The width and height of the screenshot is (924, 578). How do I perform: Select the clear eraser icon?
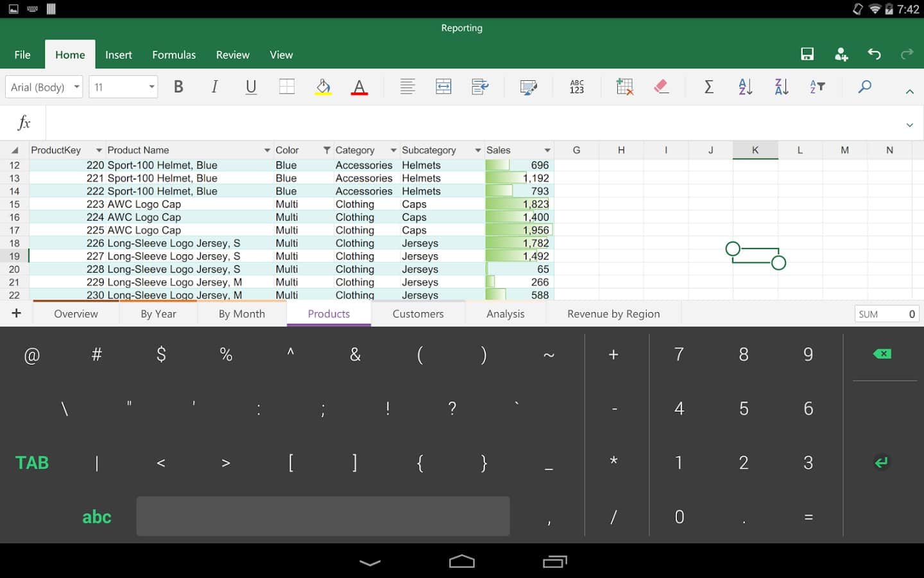[661, 87]
